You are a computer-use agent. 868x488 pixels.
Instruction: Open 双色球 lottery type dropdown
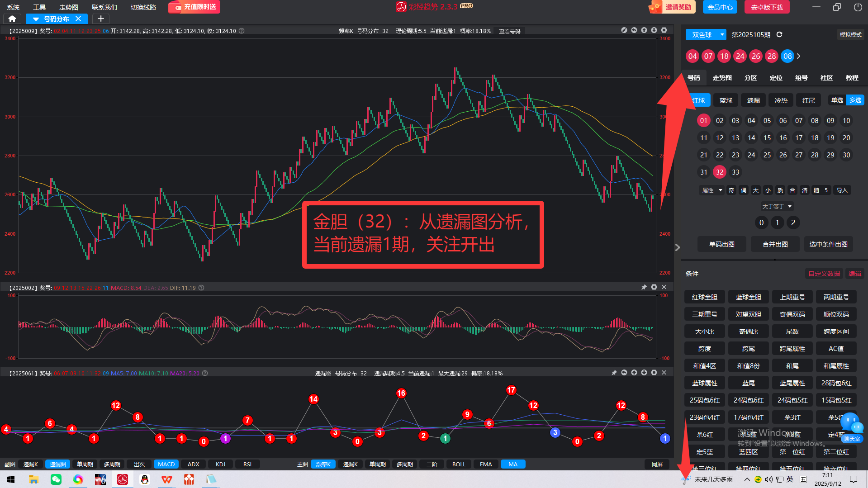click(x=706, y=35)
